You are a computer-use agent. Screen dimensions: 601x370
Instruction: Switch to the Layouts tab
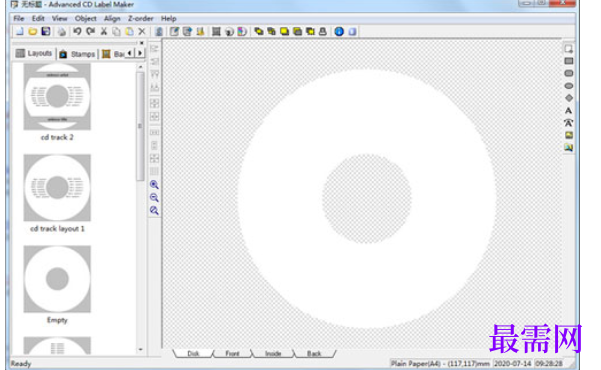pos(34,53)
